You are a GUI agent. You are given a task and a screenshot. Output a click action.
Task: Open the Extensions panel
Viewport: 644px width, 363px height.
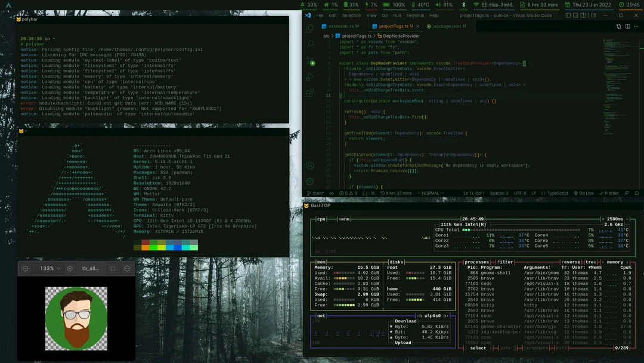tap(309, 93)
